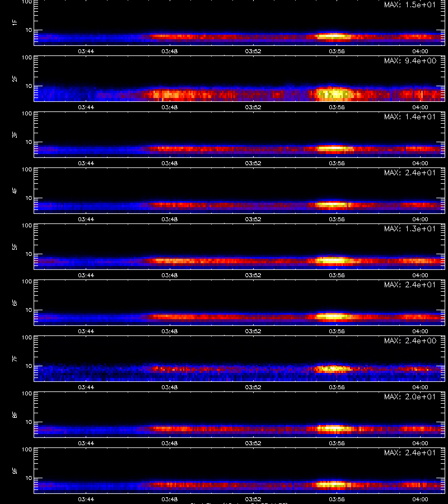
Task: Click the 10 y-axis label of panel 4F
Action: [29, 198]
